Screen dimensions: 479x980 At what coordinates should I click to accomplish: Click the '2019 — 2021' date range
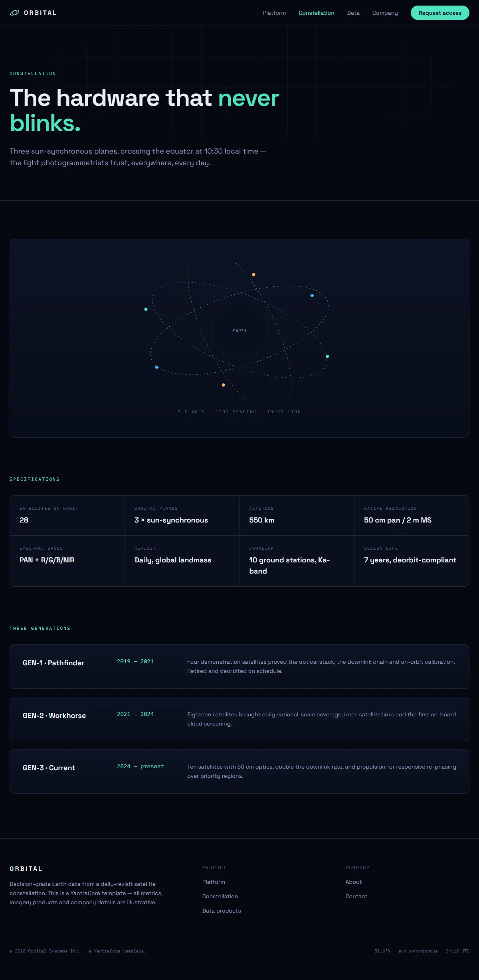[135, 661]
